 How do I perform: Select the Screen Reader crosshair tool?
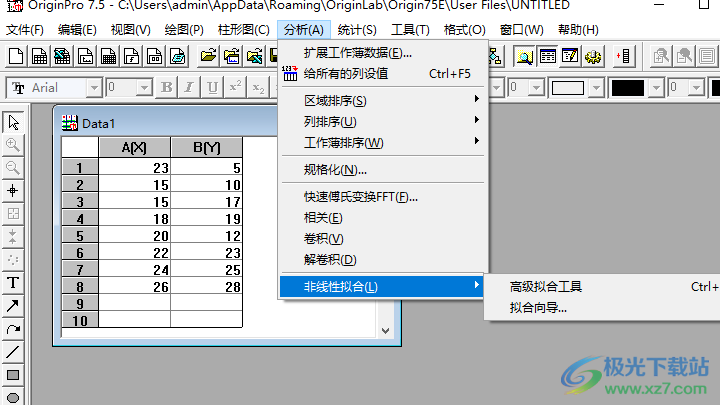13,191
